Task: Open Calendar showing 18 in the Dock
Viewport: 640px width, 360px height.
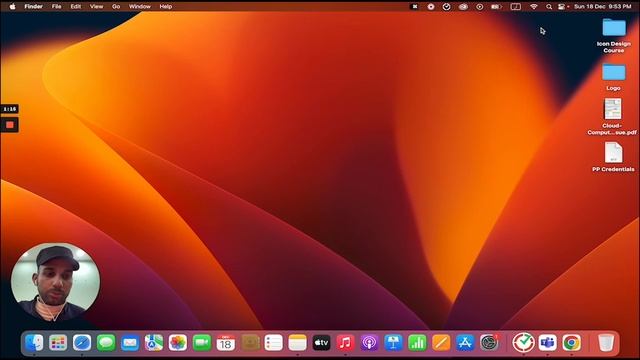Action: click(x=226, y=343)
